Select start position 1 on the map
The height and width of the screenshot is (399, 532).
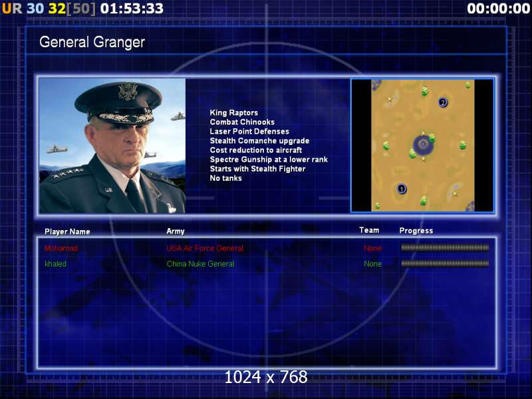tap(402, 189)
